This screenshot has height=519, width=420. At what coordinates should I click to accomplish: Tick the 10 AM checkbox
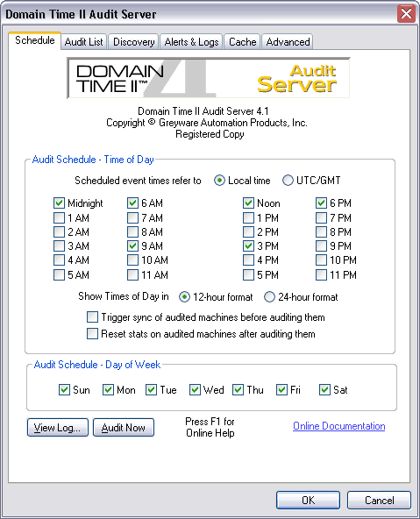coord(132,259)
